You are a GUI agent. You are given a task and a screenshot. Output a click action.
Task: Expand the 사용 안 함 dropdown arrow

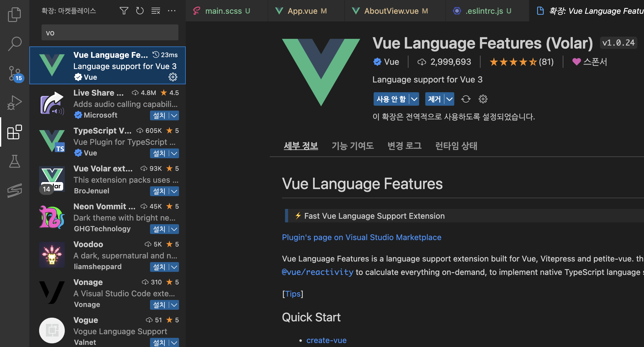(x=414, y=99)
